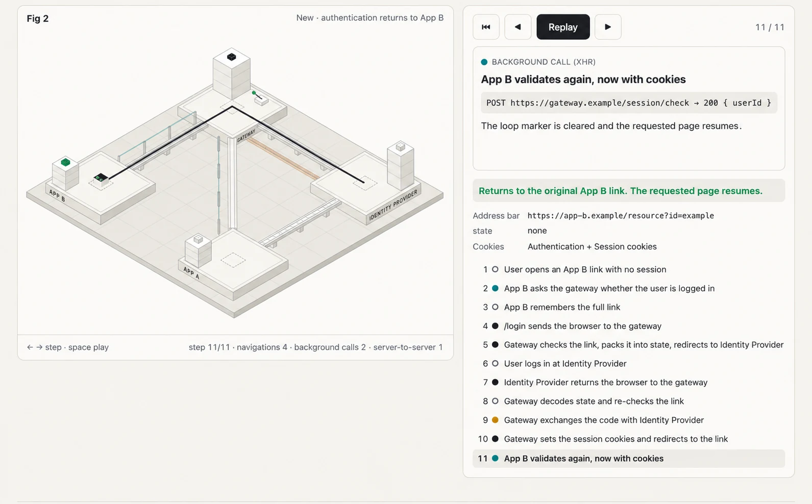Click the Replay button

tap(563, 27)
